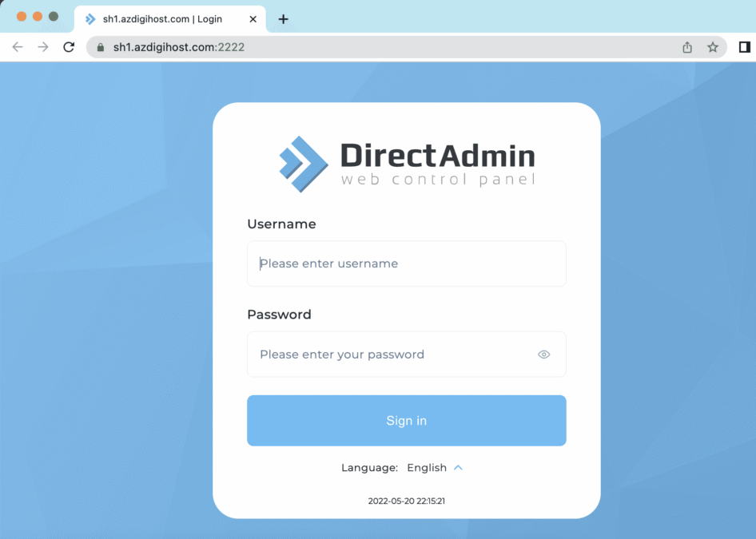Bookmark this page with the star icon
Screen dimensions: 756x539
tap(713, 47)
